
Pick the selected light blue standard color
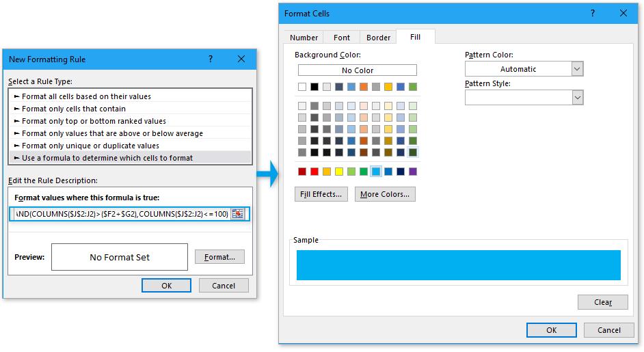point(376,172)
